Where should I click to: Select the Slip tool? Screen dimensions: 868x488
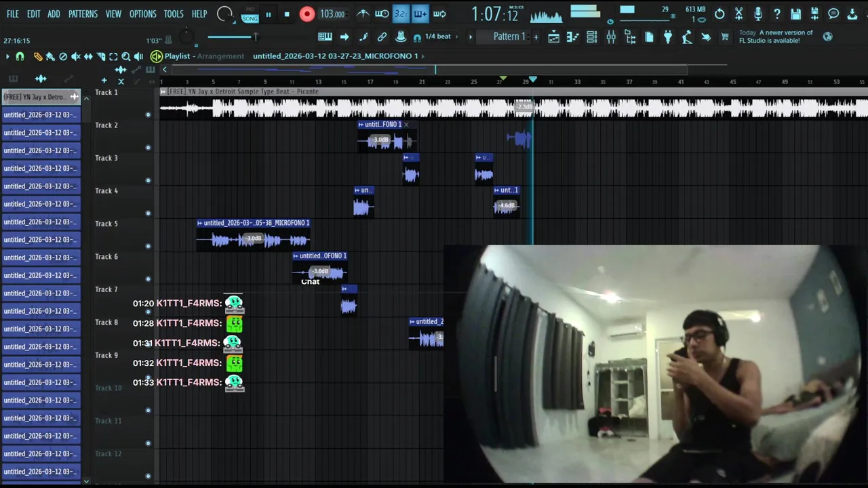tap(88, 57)
